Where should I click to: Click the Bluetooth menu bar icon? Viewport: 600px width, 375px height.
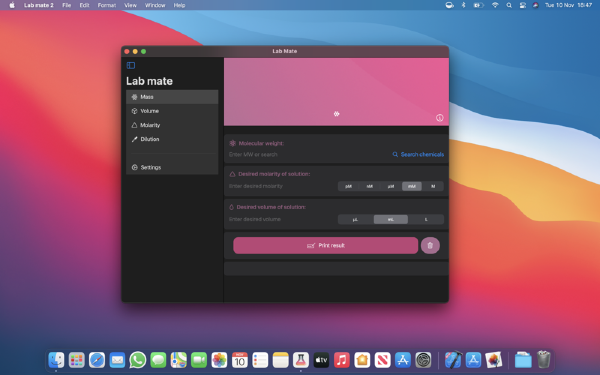pyautogui.click(x=463, y=5)
